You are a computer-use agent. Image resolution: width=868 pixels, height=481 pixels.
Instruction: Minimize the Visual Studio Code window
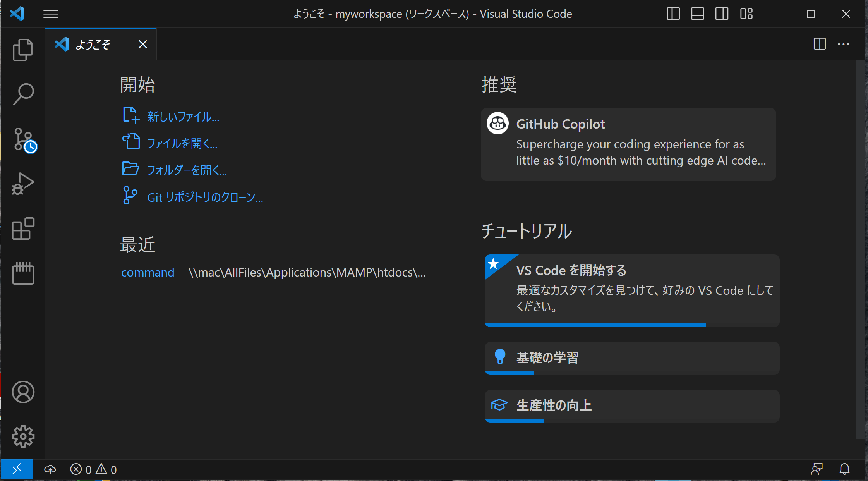[775, 14]
